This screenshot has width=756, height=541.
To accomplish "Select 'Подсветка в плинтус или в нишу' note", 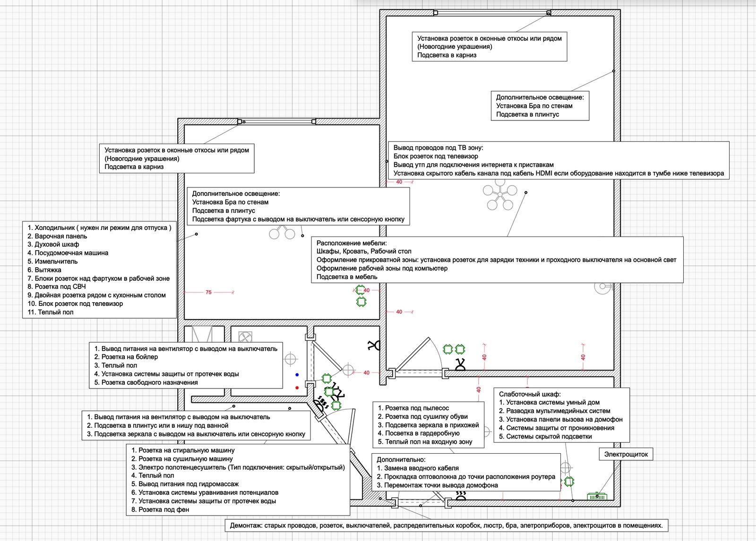I will tap(196, 425).
